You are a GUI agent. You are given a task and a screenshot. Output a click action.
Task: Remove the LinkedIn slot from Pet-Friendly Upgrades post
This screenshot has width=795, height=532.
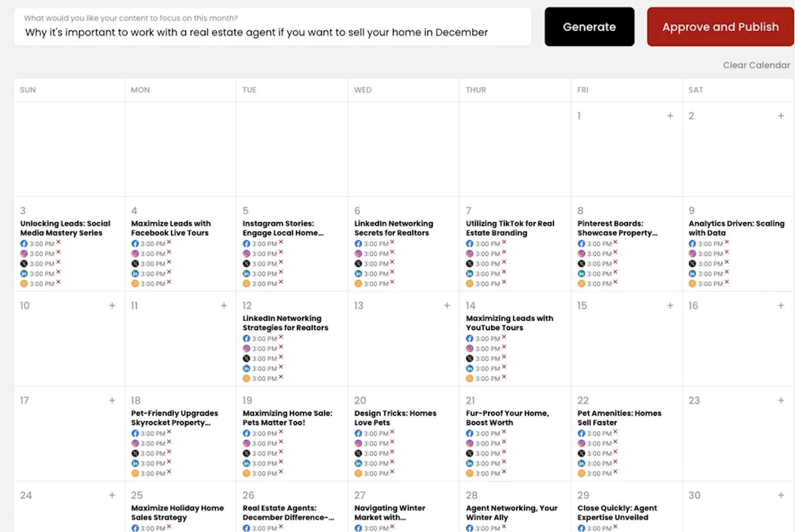pos(169,462)
